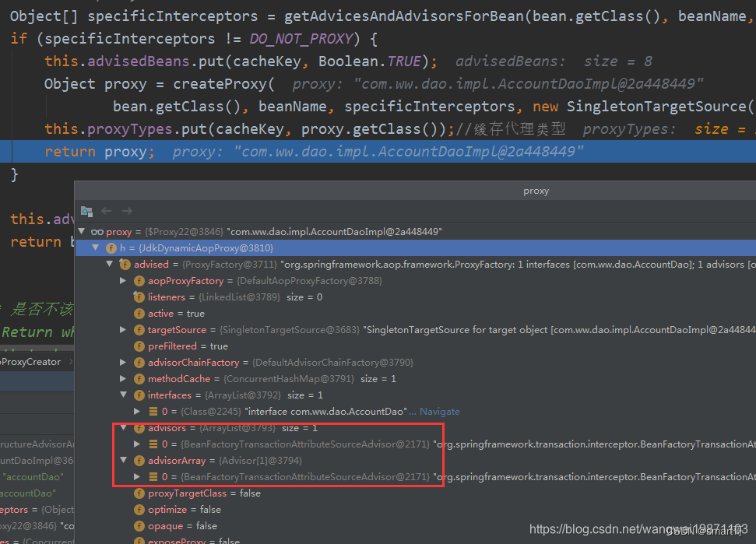This screenshot has width=756, height=544.
Task: Select the preFiltered = true row
Action: 416,346
